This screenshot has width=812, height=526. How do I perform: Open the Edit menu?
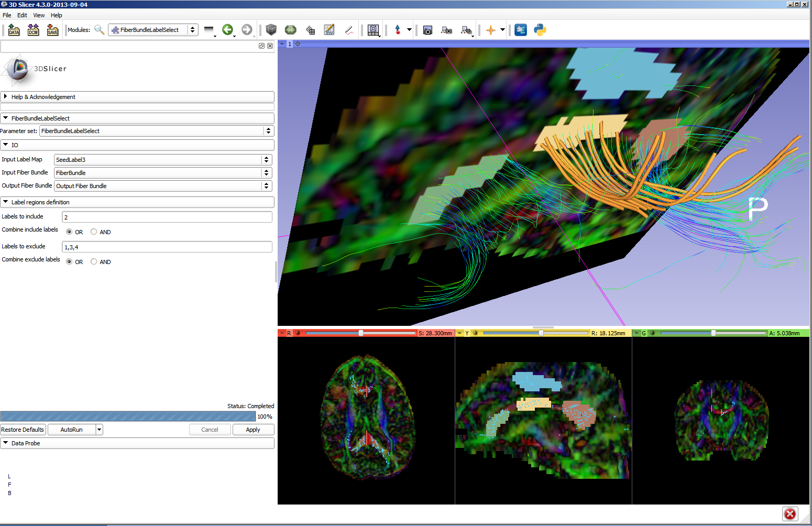click(x=22, y=15)
